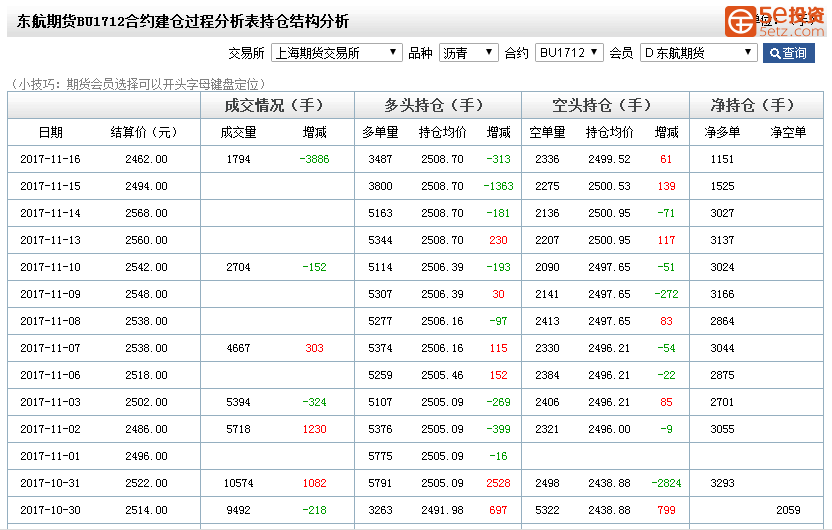Select date cell 2017-11-01

tap(50, 457)
